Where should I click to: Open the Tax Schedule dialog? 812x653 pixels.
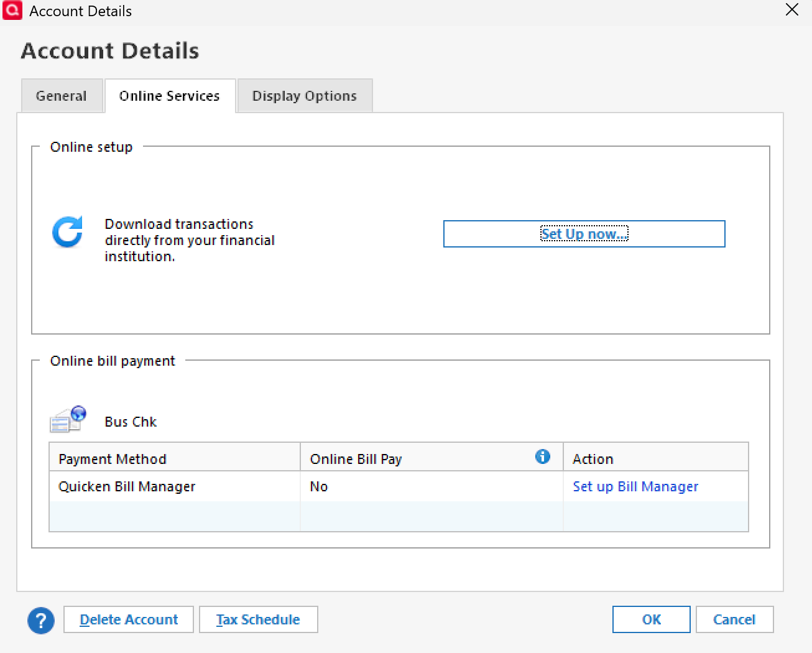coord(258,619)
